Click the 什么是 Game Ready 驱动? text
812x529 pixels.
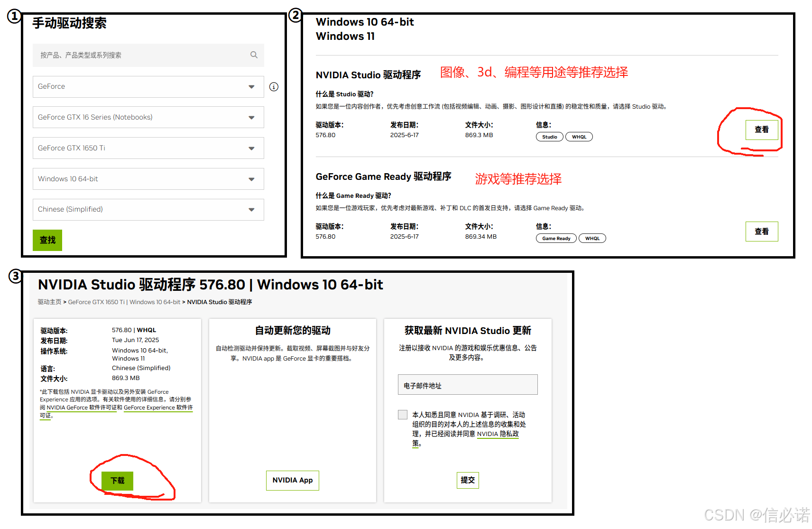pyautogui.click(x=353, y=195)
